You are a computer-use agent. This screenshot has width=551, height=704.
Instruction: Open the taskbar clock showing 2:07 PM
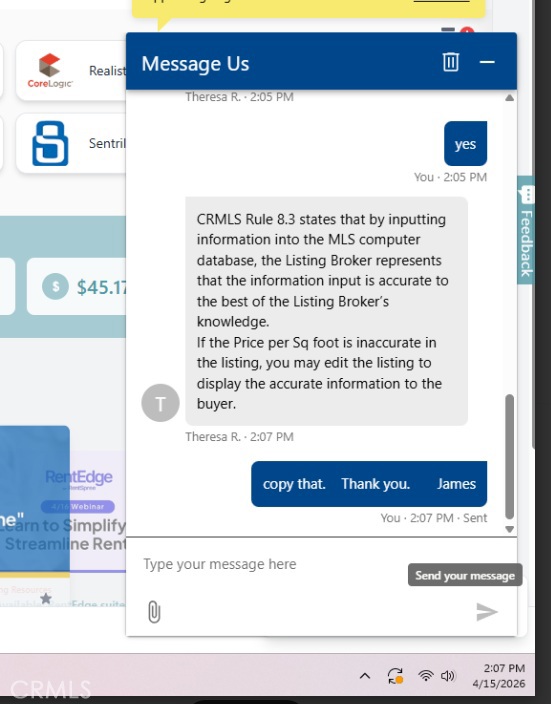point(498,676)
